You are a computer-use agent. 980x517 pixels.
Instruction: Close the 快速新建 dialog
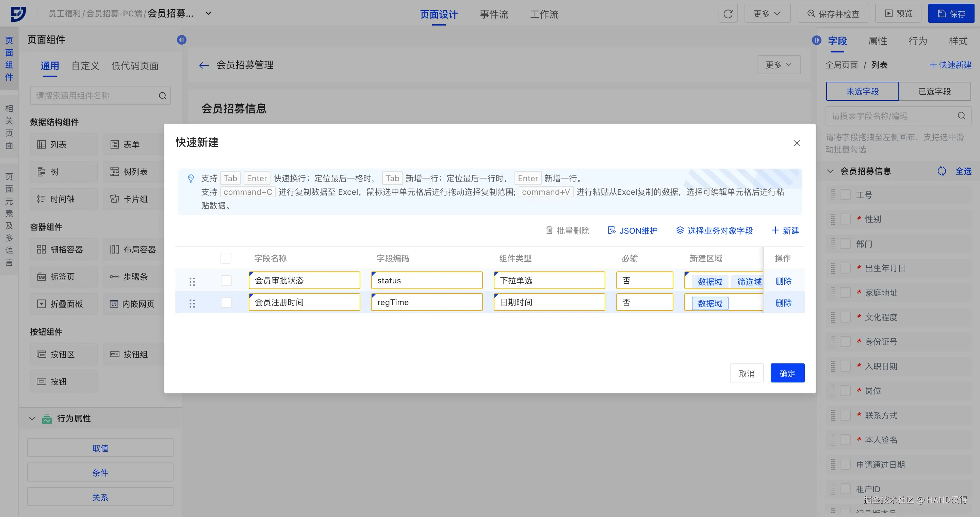pyautogui.click(x=797, y=143)
